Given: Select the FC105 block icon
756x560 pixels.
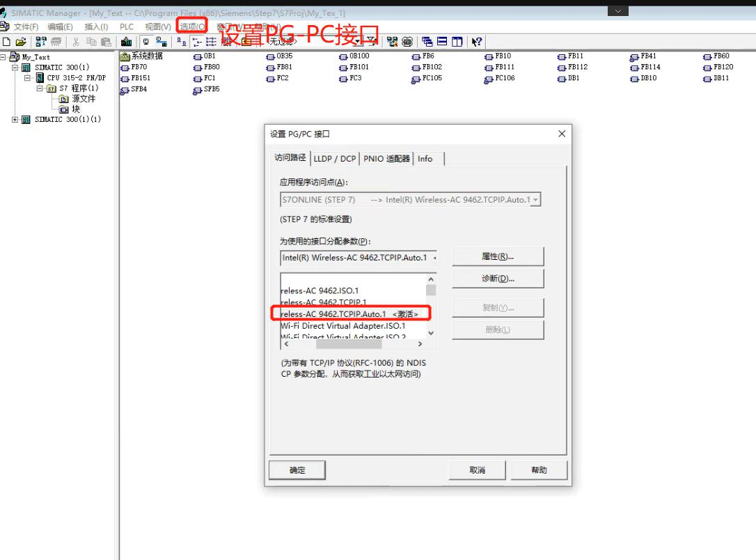Looking at the screenshot, I should (416, 79).
